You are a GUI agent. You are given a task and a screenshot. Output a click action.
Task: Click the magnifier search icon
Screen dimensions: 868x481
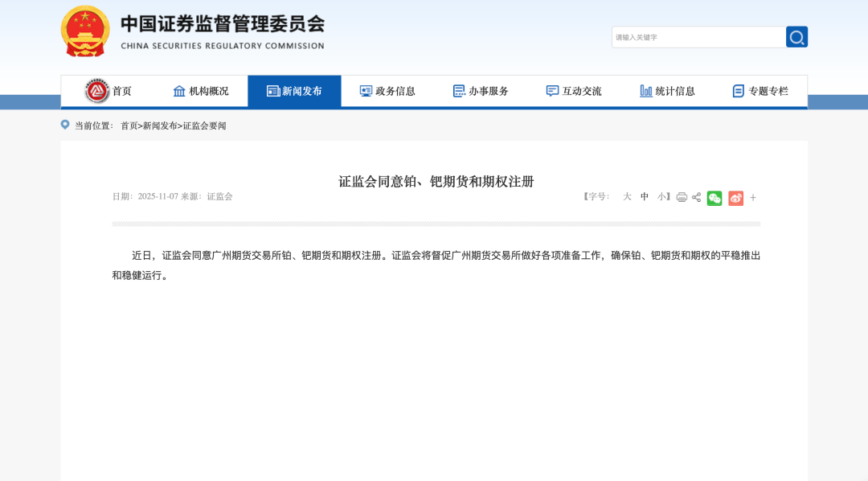(796, 36)
